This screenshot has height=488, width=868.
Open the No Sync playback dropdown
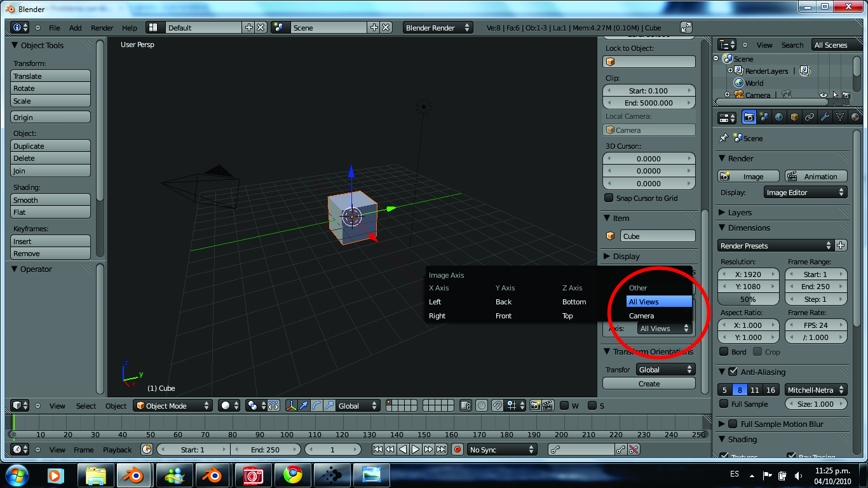(x=502, y=449)
